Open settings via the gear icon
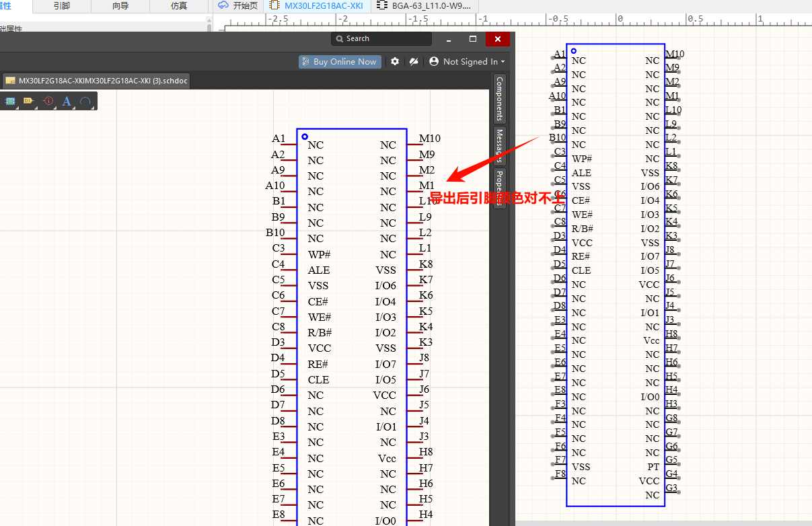 (x=395, y=61)
